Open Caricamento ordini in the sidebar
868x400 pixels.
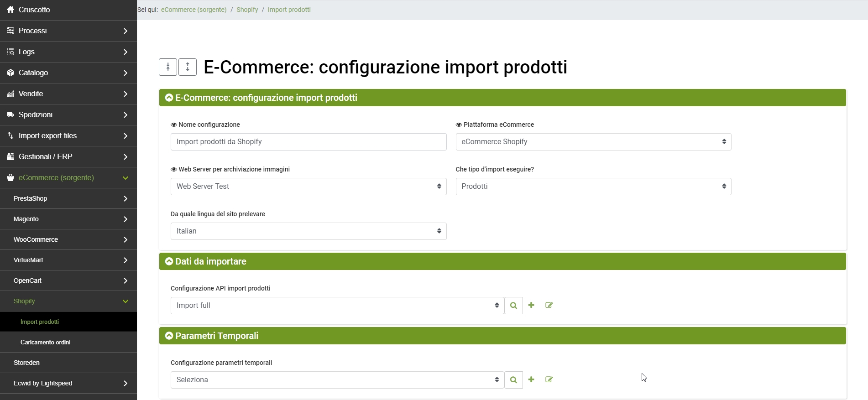click(x=45, y=342)
